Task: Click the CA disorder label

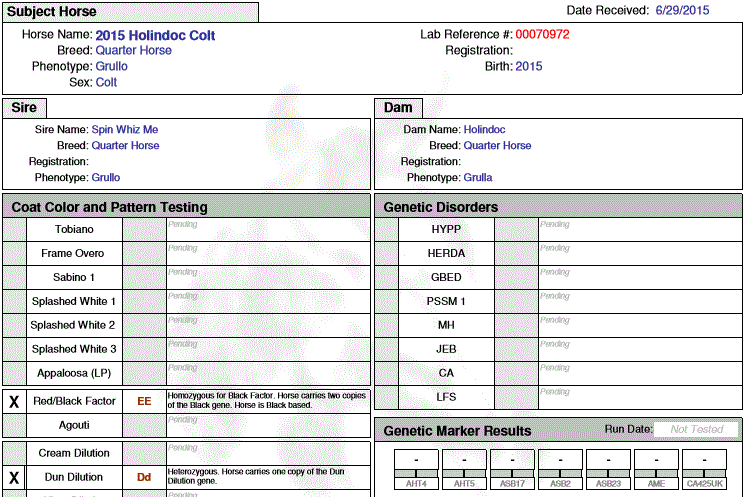Action: tap(446, 373)
